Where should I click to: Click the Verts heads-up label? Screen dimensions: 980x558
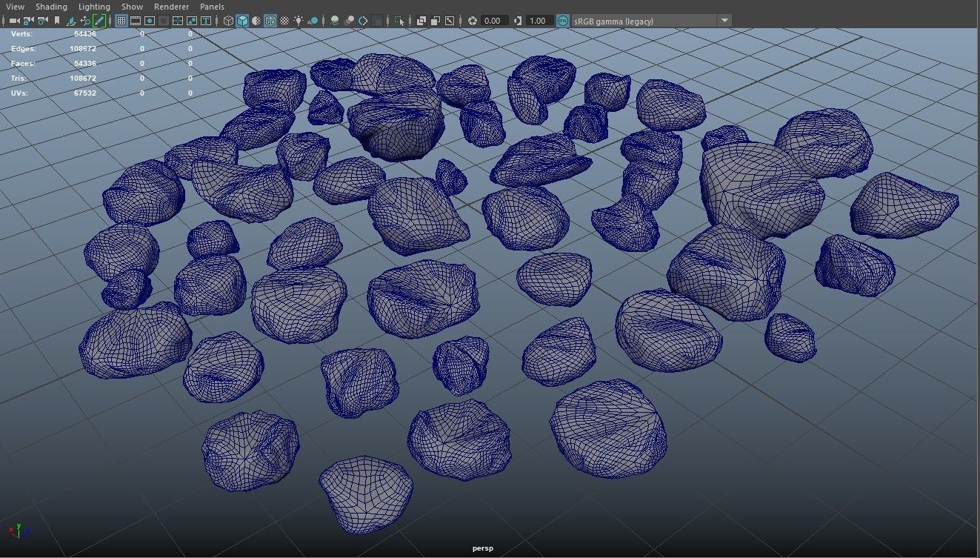tap(21, 34)
